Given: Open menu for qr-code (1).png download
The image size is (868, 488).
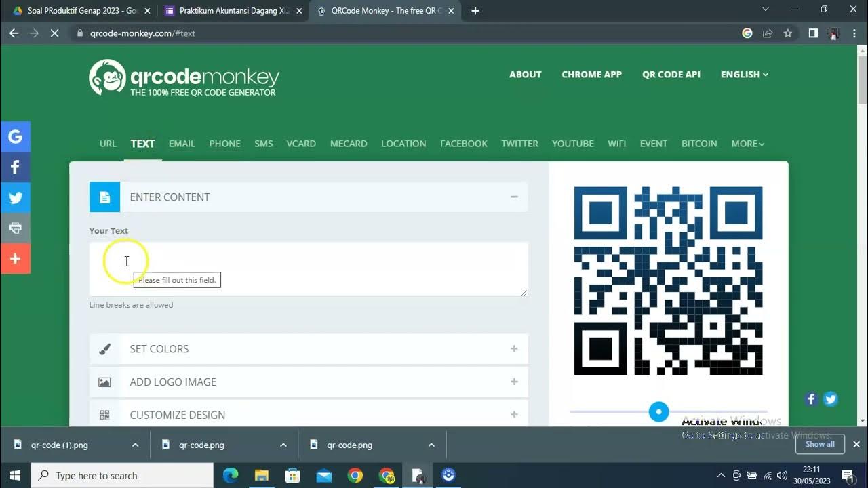Looking at the screenshot, I should coord(135,445).
